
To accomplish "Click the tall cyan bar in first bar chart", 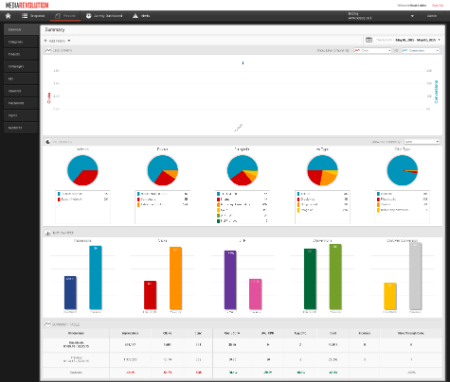I will pos(95,278).
